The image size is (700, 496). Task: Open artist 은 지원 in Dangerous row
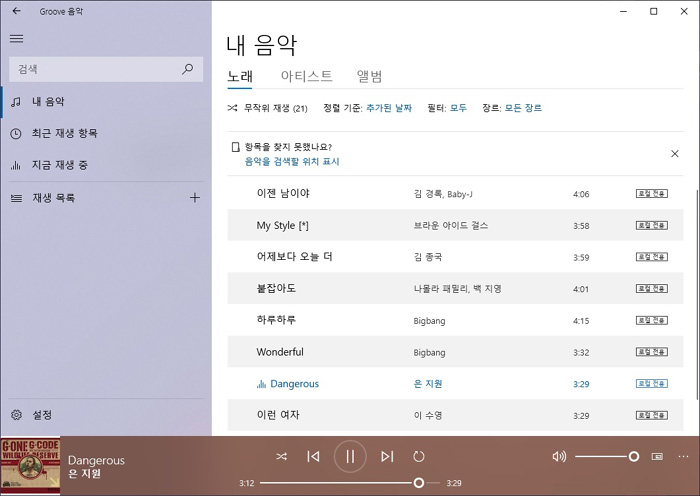[428, 383]
